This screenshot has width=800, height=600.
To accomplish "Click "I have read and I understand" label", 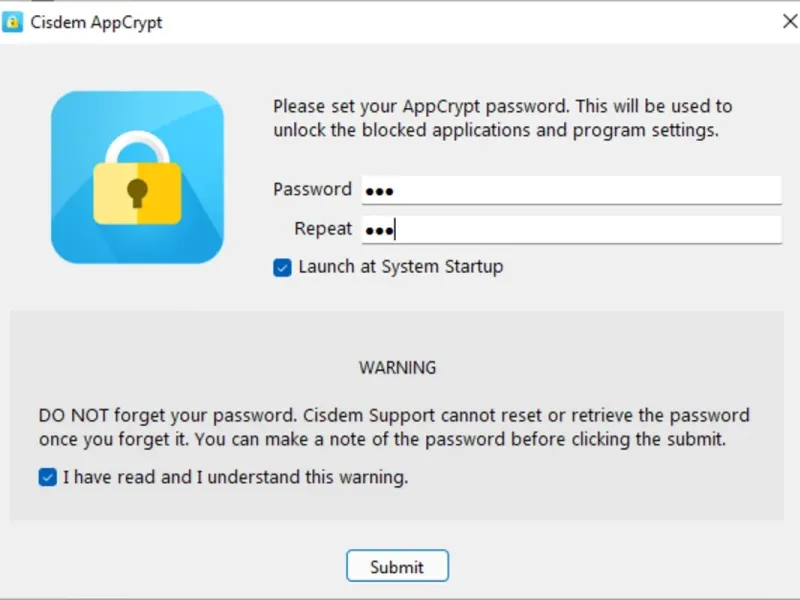I will pyautogui.click(x=235, y=477).
